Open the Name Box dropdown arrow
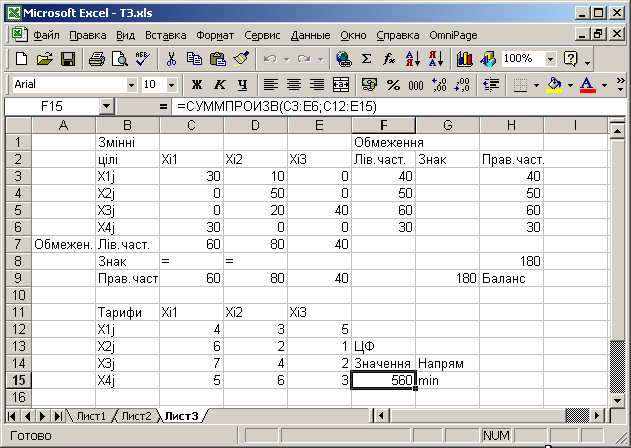Viewport: 631px width, 448px height. (x=106, y=107)
